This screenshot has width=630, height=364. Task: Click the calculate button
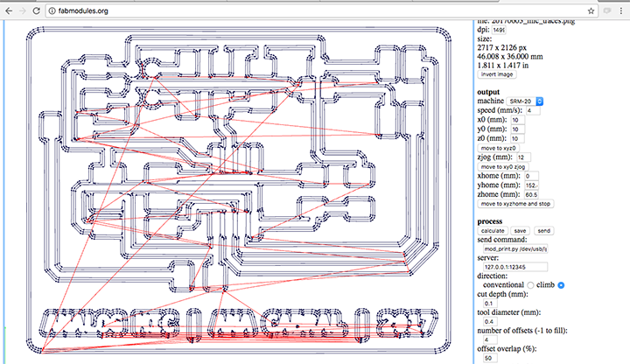click(493, 231)
